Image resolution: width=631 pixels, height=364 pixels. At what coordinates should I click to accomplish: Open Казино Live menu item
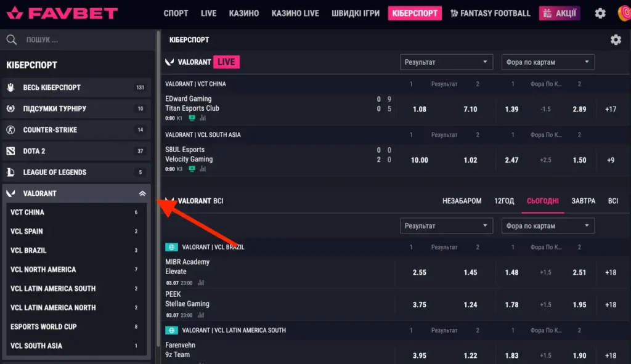click(x=295, y=14)
